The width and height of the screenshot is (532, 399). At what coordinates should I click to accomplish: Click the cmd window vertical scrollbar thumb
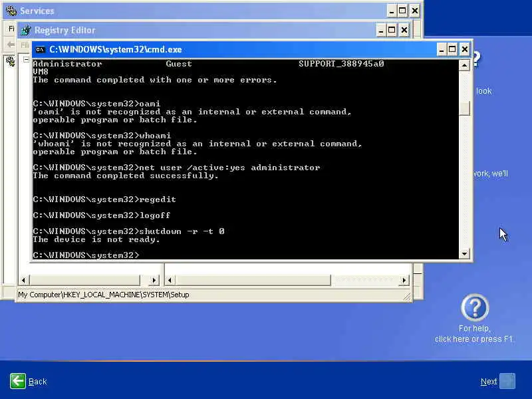(x=464, y=108)
